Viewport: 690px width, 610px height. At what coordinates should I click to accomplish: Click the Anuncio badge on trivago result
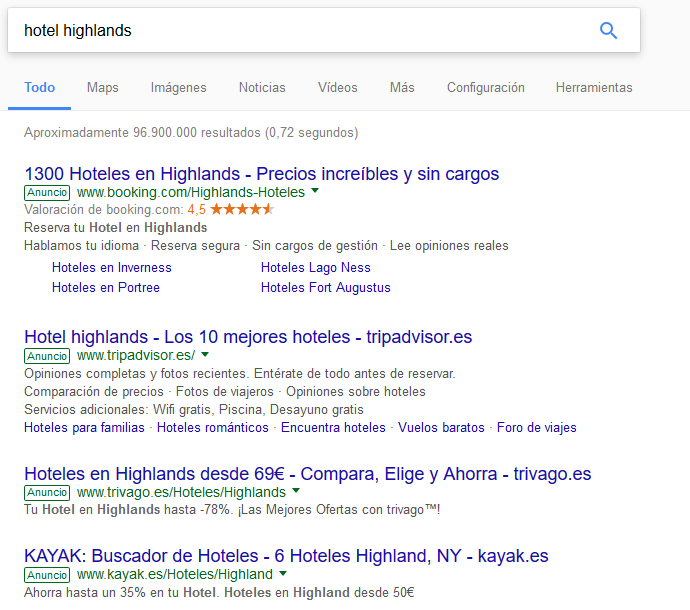(47, 492)
